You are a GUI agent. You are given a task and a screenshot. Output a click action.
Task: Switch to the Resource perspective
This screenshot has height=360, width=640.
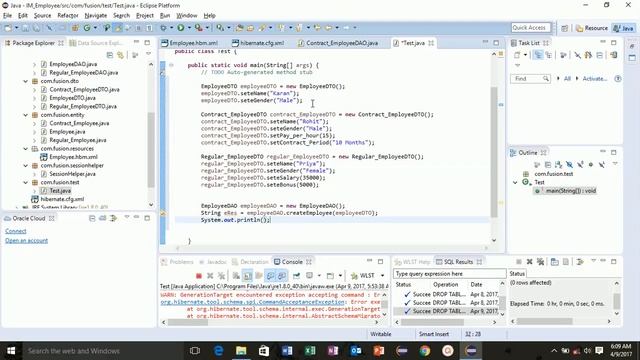(592, 28)
